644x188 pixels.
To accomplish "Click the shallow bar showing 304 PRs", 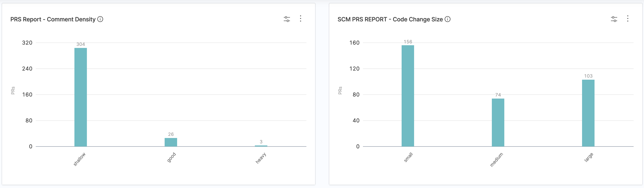I will coord(80,97).
